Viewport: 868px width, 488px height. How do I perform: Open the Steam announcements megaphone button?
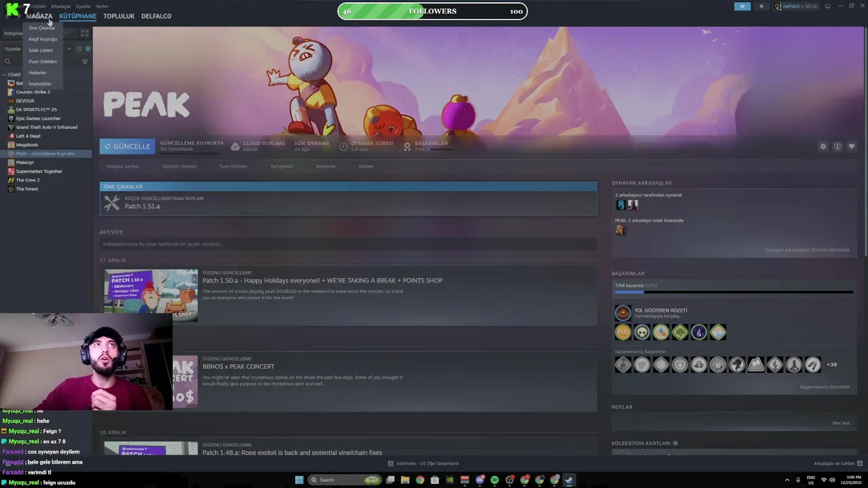[743, 6]
